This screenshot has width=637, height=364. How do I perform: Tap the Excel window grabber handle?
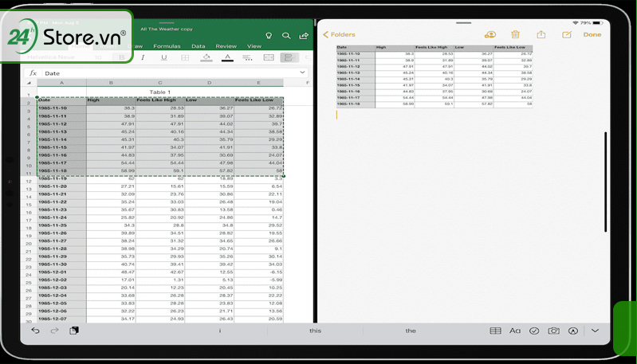[x=167, y=23]
